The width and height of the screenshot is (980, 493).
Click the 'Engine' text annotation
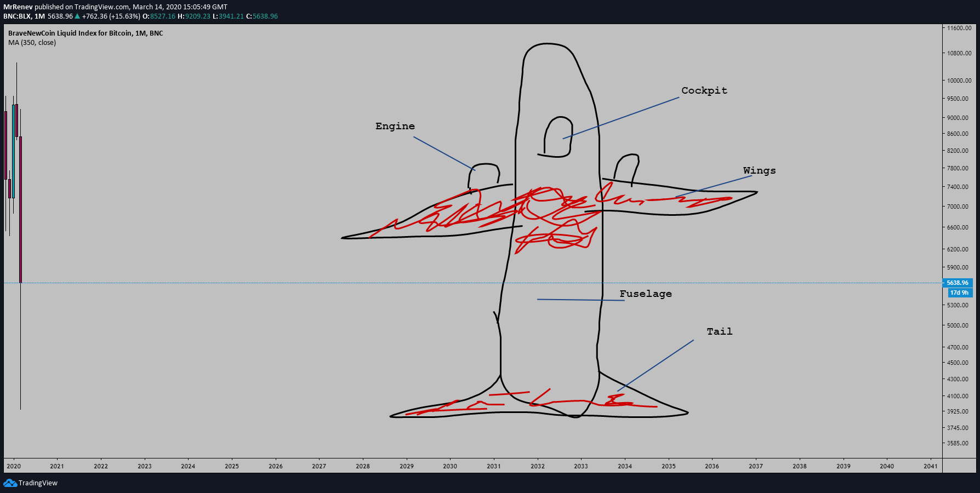click(395, 126)
